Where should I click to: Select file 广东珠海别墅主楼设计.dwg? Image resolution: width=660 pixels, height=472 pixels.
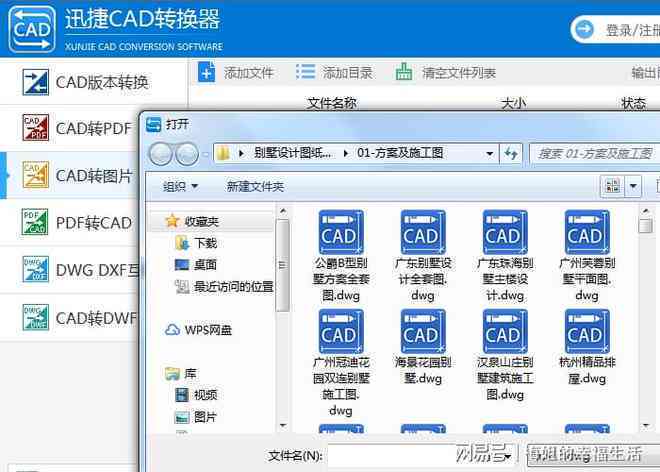tap(505, 256)
